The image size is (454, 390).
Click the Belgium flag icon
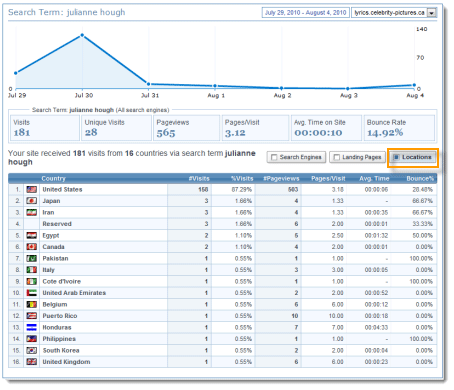tap(32, 305)
